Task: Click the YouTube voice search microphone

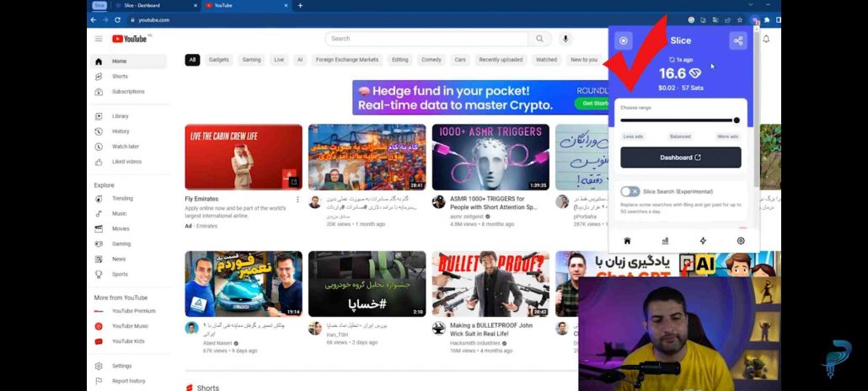Action: 565,39
